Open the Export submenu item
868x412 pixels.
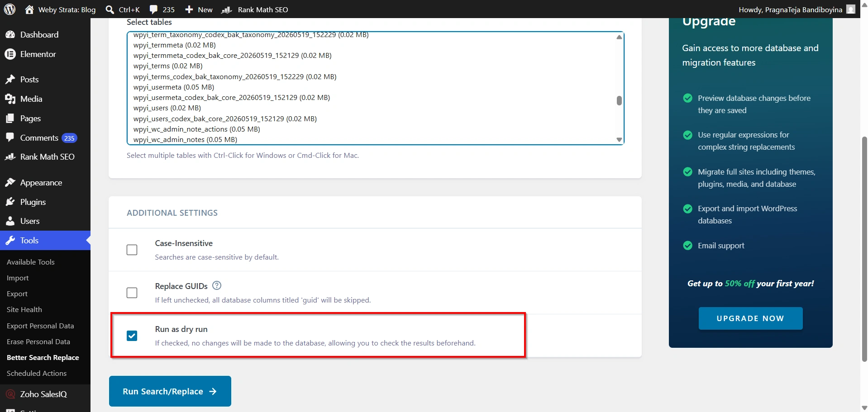coord(17,294)
